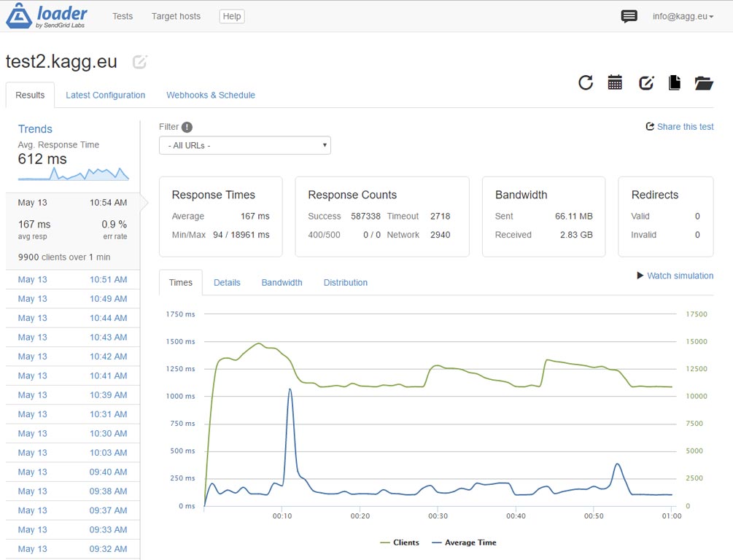The height and width of the screenshot is (560, 733).
Task: Expand the info@kagg.eu account menu
Action: (x=683, y=16)
